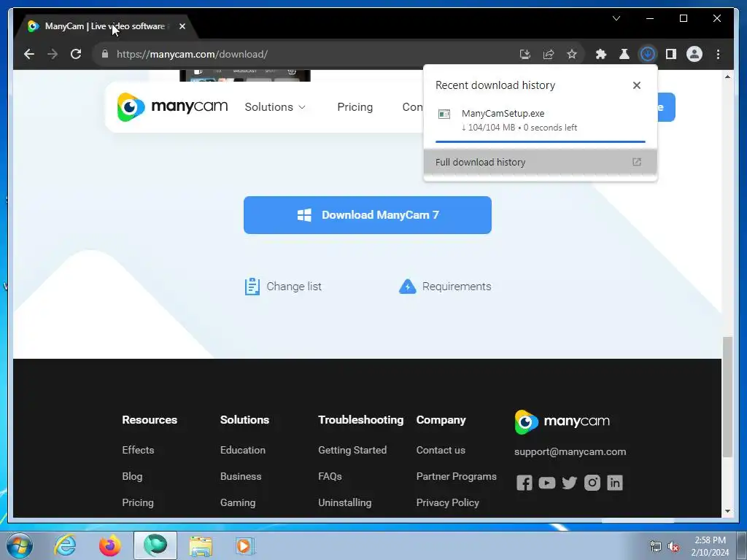
Task: Open Privacy Policy link
Action: [x=448, y=502]
